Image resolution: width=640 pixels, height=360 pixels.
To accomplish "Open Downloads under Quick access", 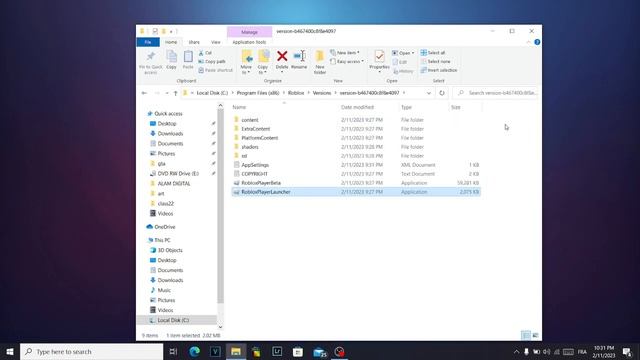I will pyautogui.click(x=170, y=134).
